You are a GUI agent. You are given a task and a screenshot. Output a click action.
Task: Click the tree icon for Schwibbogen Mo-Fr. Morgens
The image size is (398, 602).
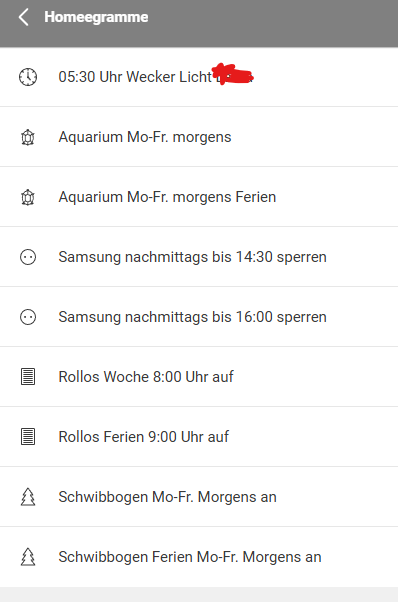click(x=28, y=497)
